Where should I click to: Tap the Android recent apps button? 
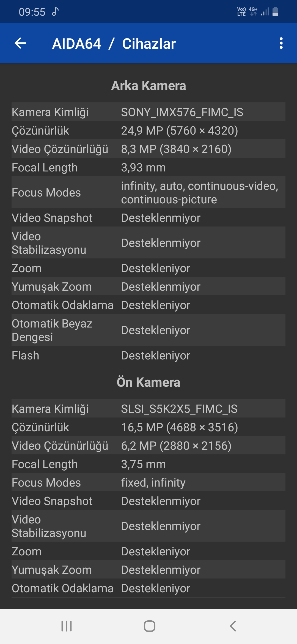click(67, 626)
